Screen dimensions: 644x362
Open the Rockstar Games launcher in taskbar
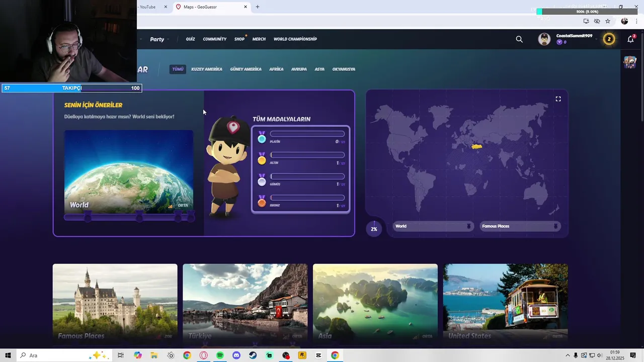coord(302,355)
